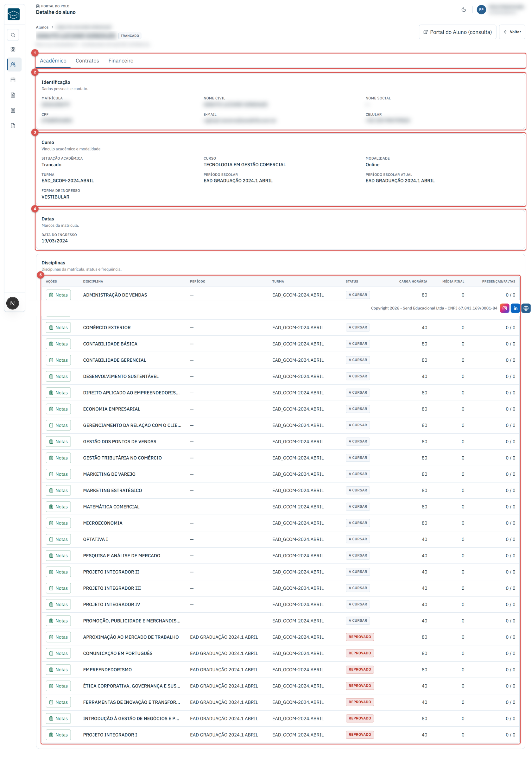Viewport: 532px width, 773px height.
Task: Select the Online modalidade value
Action: 372,165
